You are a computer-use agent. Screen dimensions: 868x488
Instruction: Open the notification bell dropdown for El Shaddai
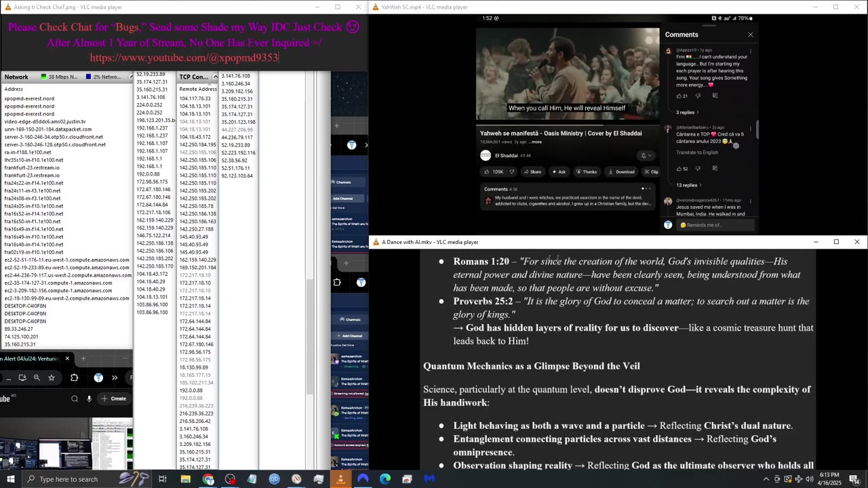[x=646, y=155]
